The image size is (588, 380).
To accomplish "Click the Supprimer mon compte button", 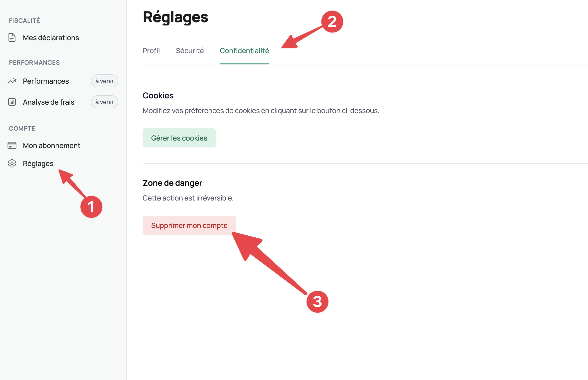I will tap(189, 225).
